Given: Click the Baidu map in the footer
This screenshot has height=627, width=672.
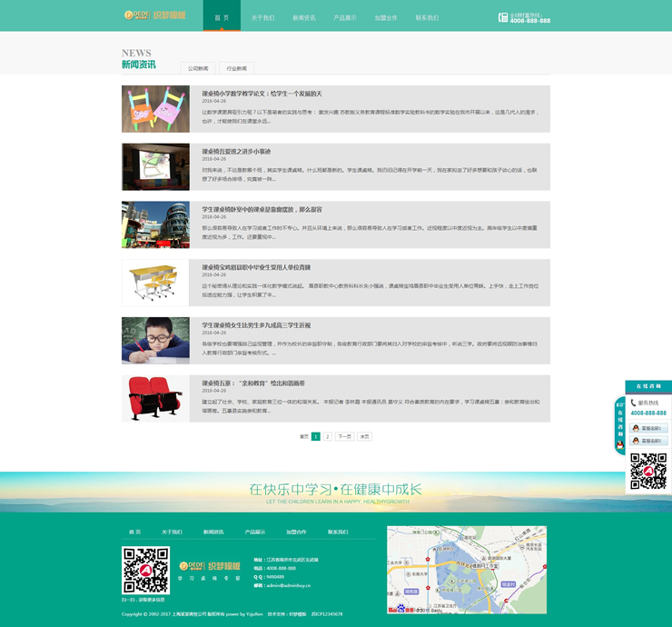Looking at the screenshot, I should click(x=467, y=570).
